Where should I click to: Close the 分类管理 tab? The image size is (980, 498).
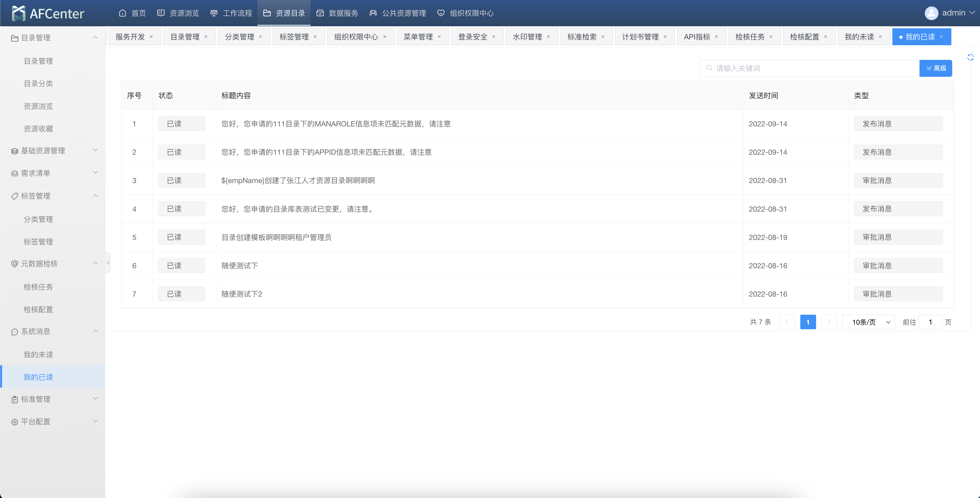click(261, 37)
